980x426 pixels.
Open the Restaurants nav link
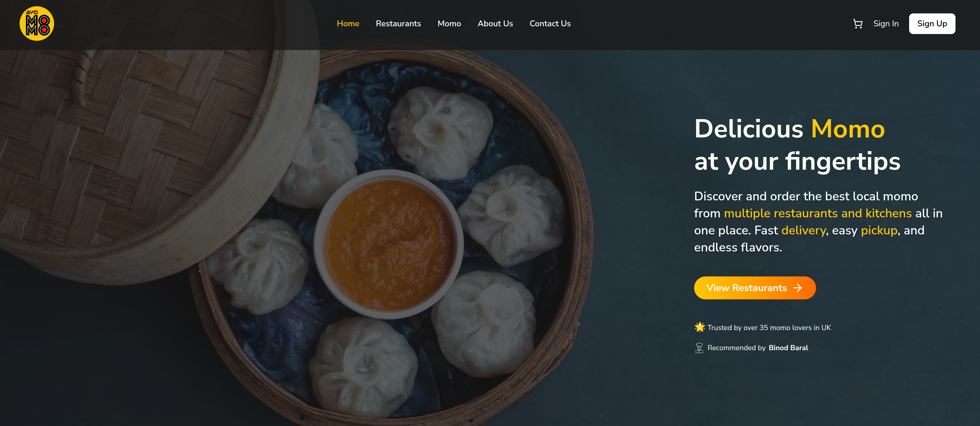pos(398,24)
